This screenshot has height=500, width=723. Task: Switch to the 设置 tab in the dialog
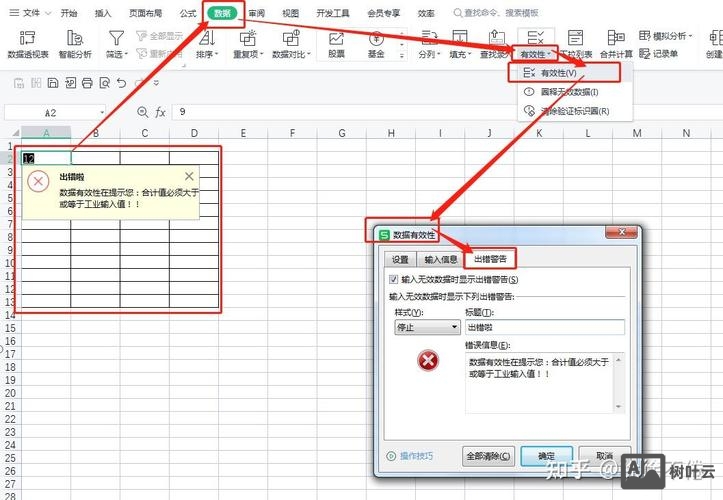coord(400,259)
